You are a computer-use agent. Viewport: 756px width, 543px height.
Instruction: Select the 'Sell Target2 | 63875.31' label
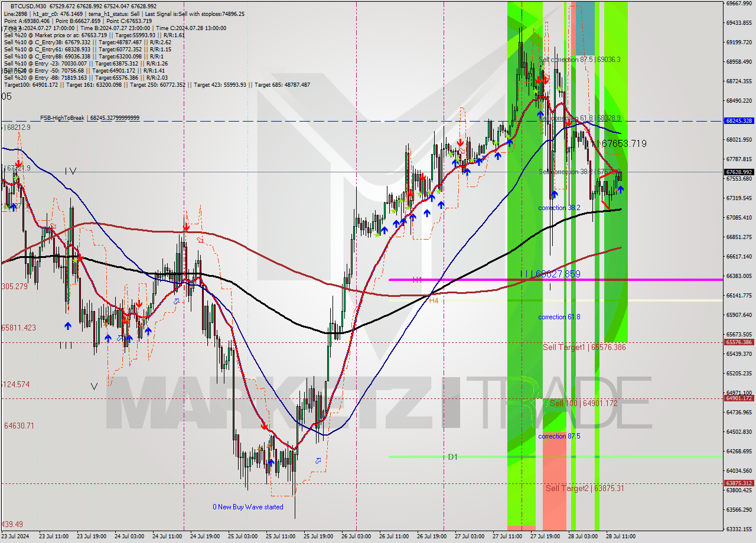point(585,488)
